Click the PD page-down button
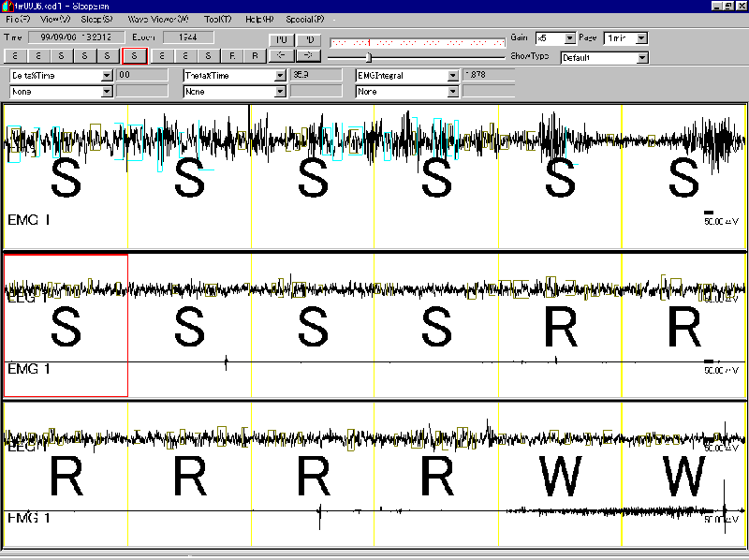The width and height of the screenshot is (749, 560). [x=308, y=40]
